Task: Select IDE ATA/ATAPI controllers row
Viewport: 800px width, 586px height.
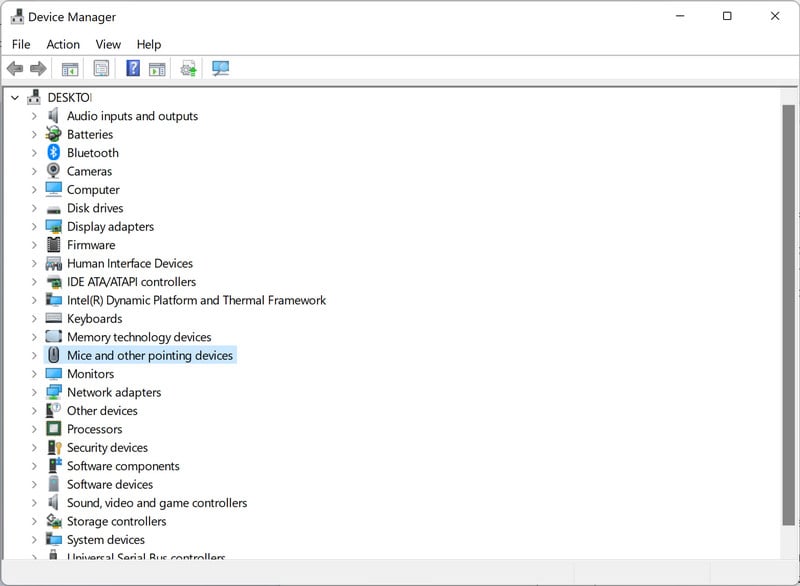Action: click(132, 282)
